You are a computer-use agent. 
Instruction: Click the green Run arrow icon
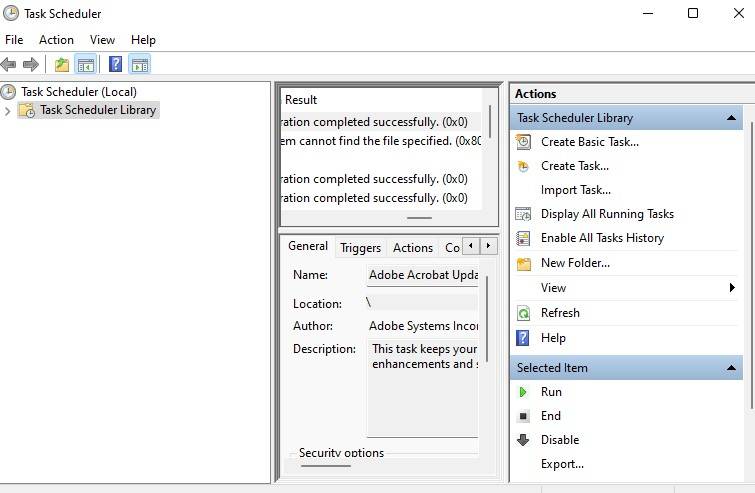point(523,392)
